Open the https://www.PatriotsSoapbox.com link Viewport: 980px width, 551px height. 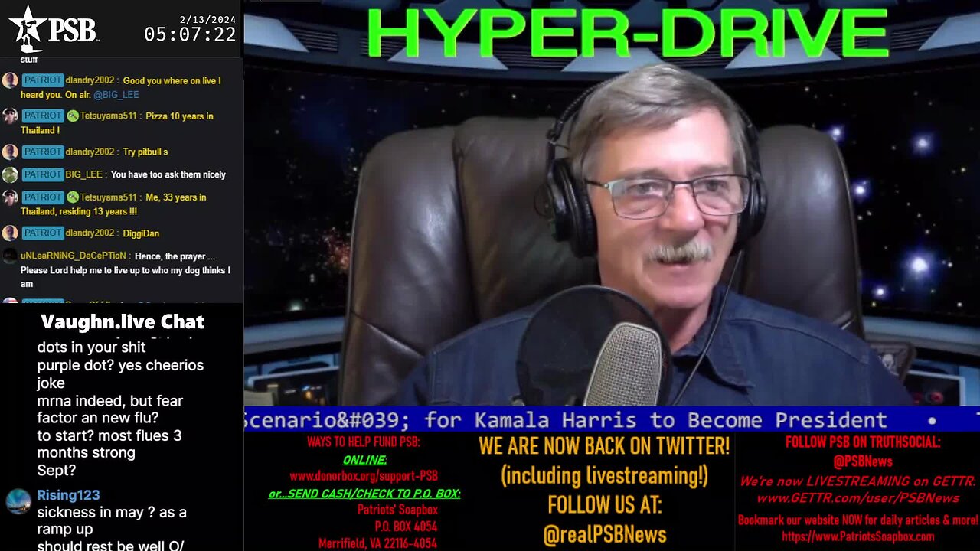tap(857, 537)
